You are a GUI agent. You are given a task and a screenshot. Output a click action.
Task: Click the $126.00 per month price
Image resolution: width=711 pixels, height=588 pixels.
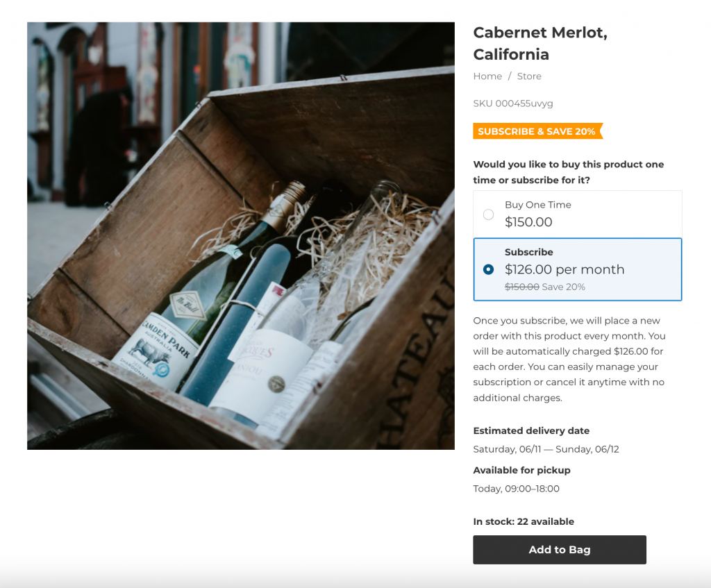pyautogui.click(x=564, y=269)
